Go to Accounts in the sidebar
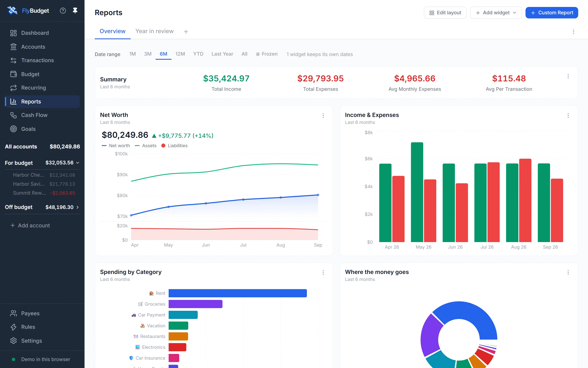Viewport: 588px width, 368px height. click(x=42, y=47)
